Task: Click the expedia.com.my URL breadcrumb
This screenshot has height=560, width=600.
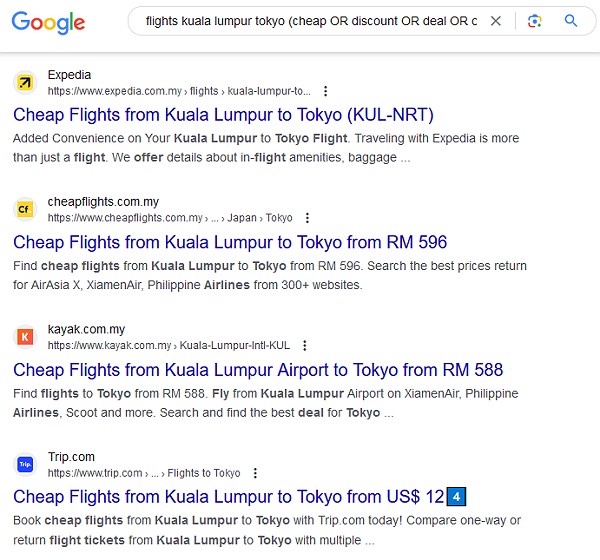Action: click(x=179, y=91)
